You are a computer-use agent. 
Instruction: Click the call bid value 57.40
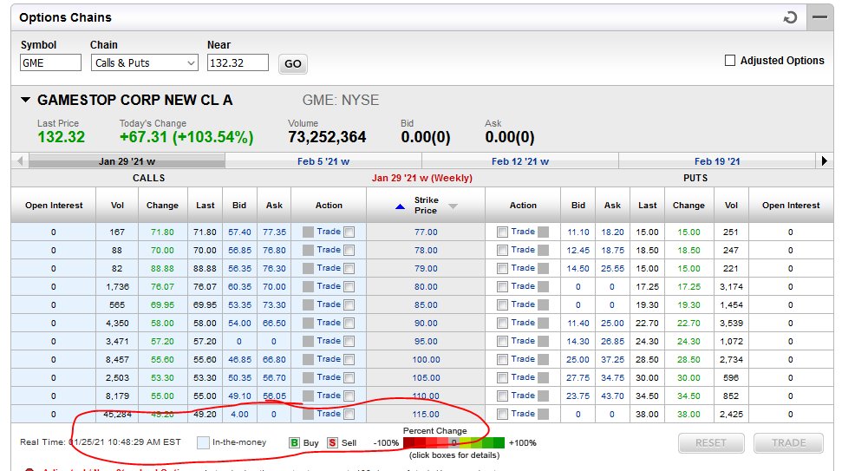click(x=239, y=232)
